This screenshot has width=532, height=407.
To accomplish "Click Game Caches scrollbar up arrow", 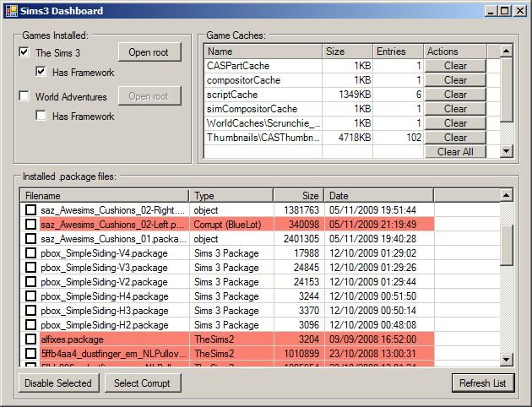I will tap(506, 51).
